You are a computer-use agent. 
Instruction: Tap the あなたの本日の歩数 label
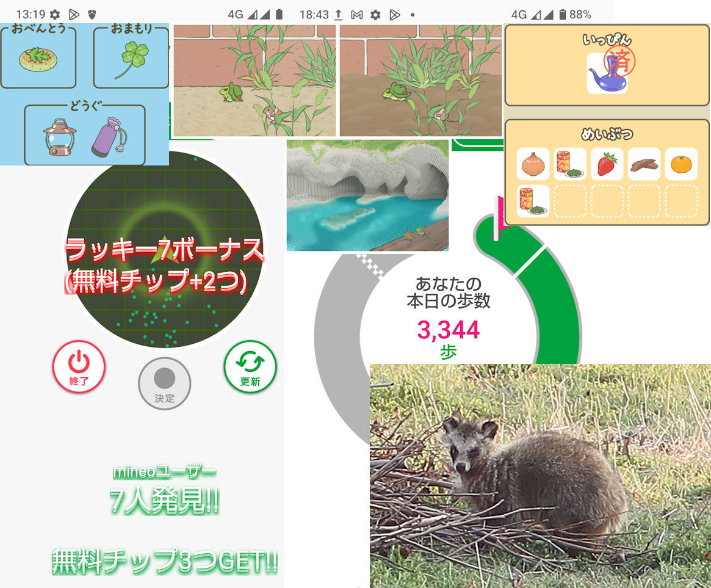[449, 292]
